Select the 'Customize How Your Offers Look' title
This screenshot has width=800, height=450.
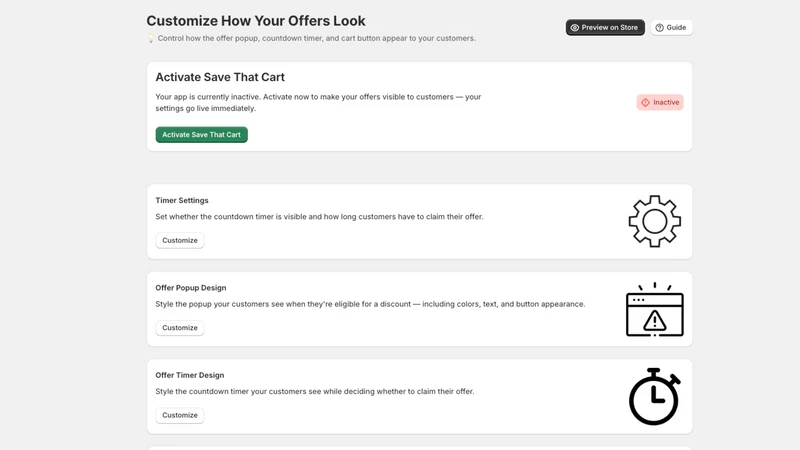256,21
